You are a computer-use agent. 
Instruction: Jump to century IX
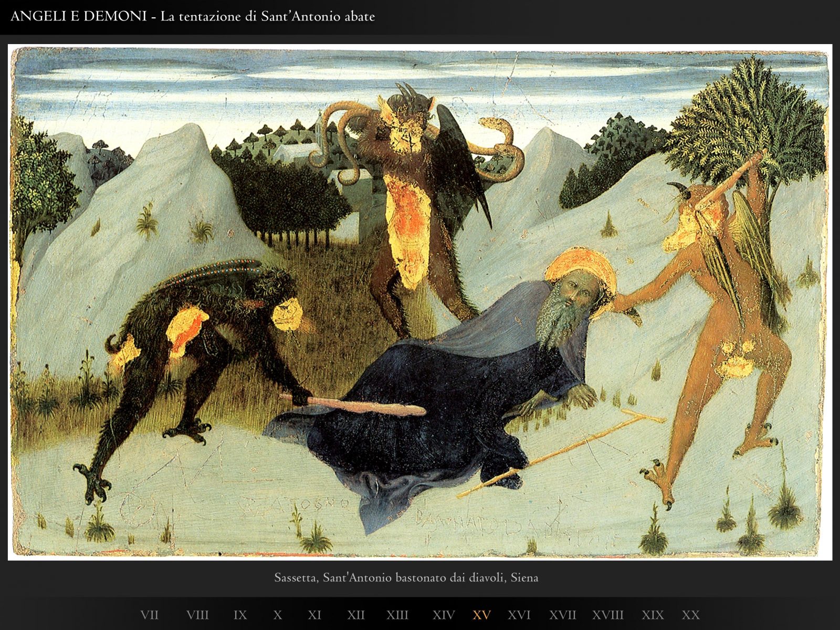point(240,615)
